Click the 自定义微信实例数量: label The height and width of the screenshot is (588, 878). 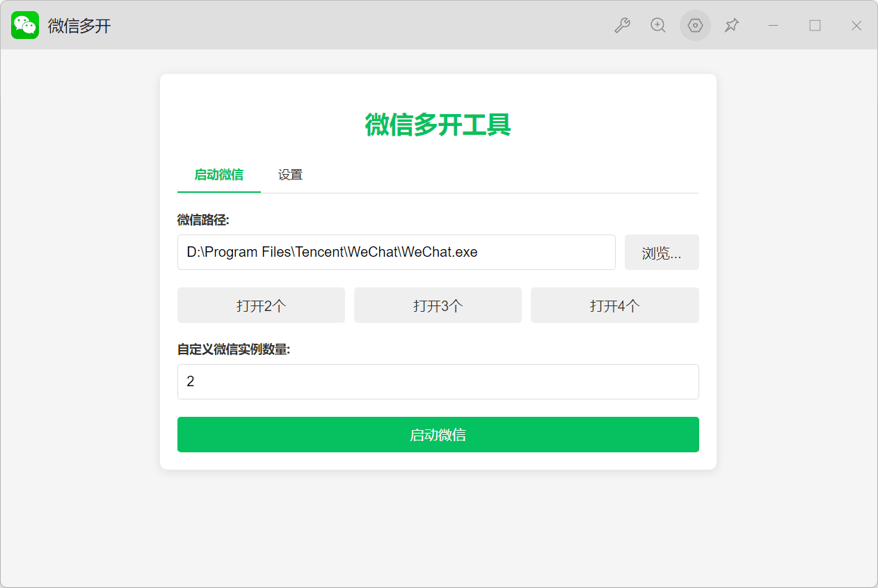(x=234, y=349)
